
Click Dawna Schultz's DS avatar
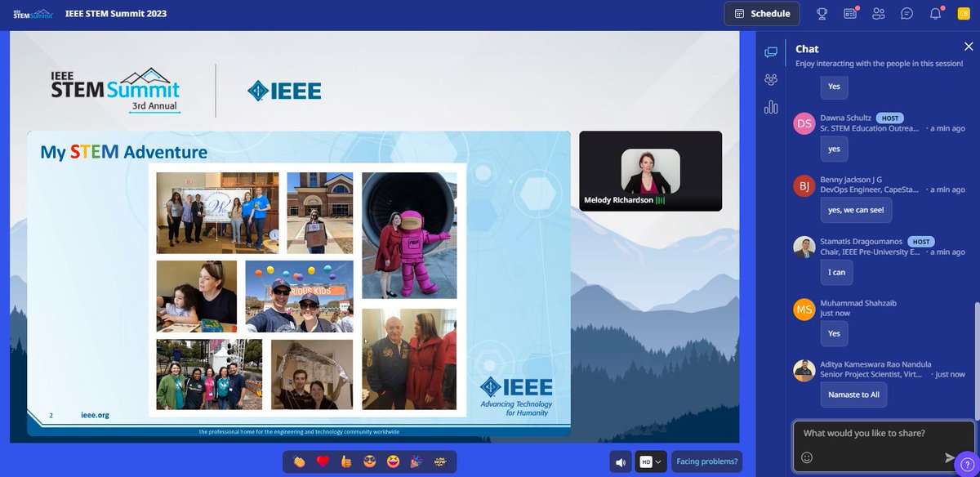[804, 123]
